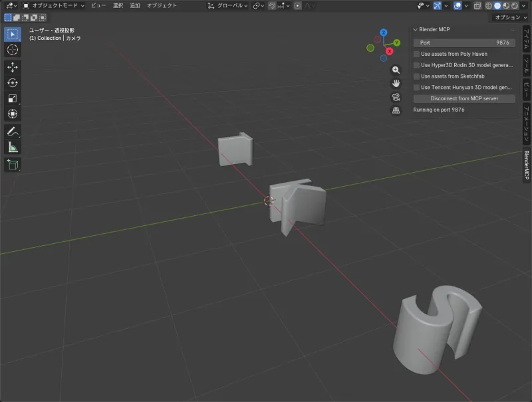Open the グローバル orientation dropdown
Screen dimensions: 532x402
pyautogui.click(x=227, y=6)
